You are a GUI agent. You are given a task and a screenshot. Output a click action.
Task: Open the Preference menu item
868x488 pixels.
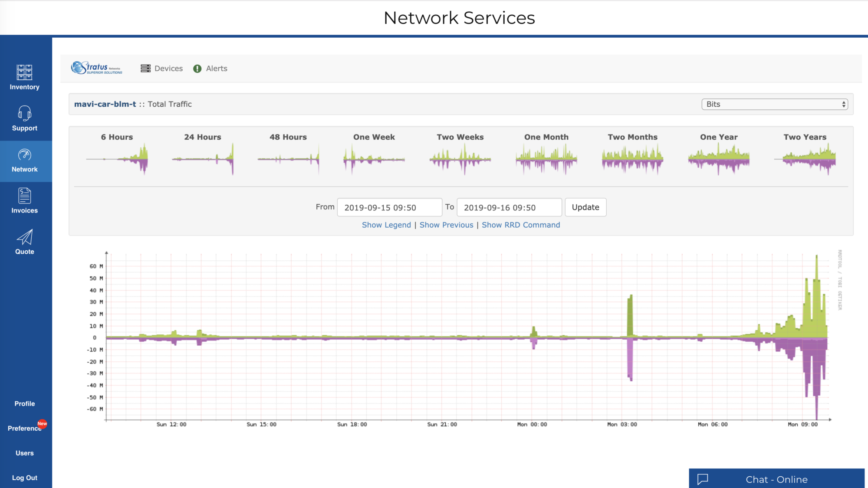point(24,428)
